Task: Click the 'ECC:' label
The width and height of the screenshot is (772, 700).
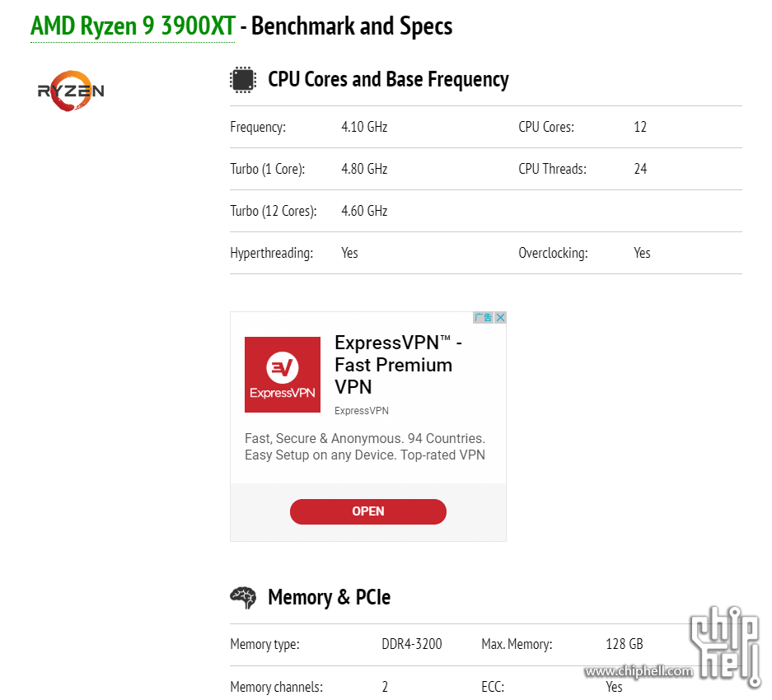Action: [493, 687]
